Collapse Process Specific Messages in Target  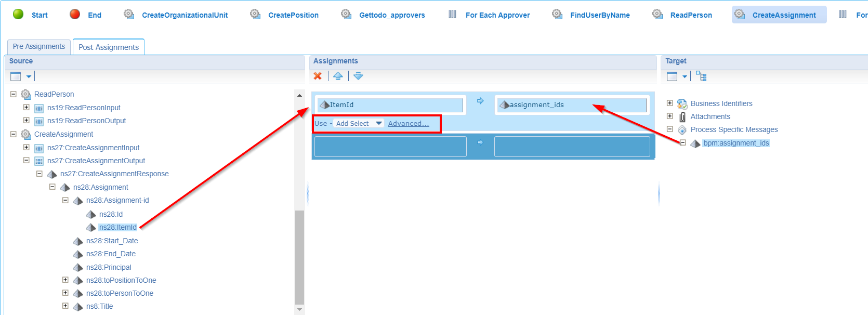[670, 129]
